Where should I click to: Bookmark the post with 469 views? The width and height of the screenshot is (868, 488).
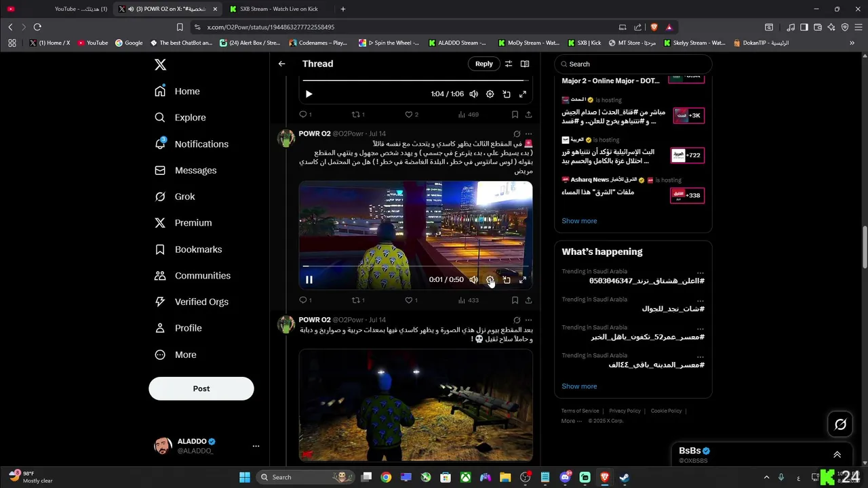tap(515, 115)
